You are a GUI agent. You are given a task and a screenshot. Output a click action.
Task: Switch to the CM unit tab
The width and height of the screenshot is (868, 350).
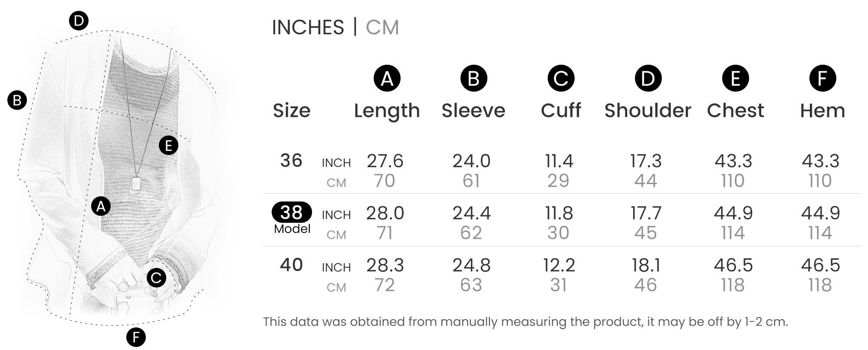click(x=382, y=27)
